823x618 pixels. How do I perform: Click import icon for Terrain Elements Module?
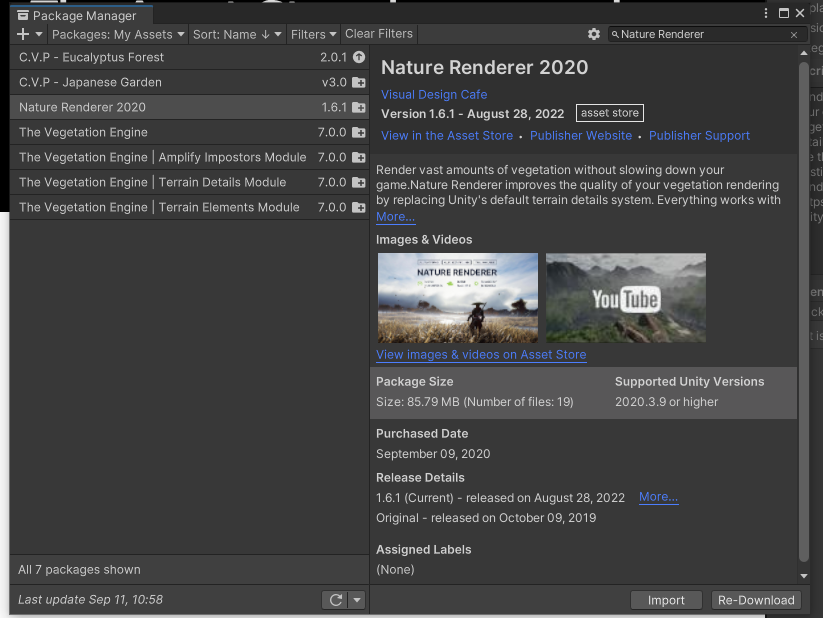[x=358, y=207]
